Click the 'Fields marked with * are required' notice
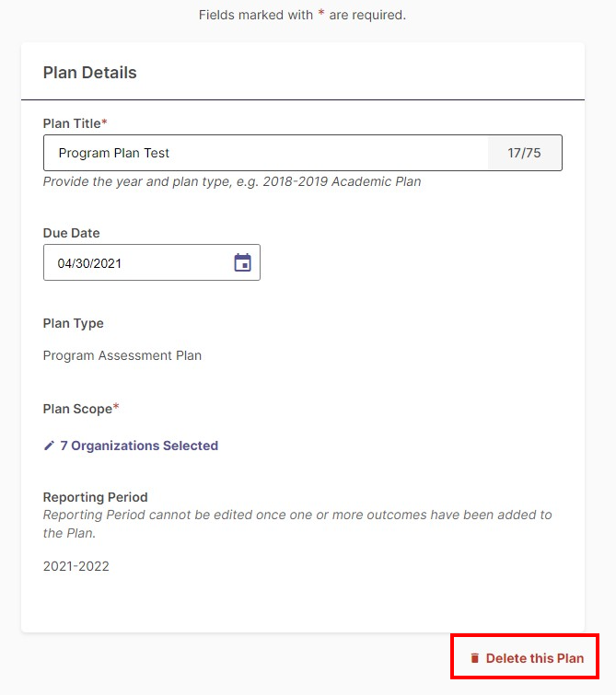This screenshot has height=695, width=616. [302, 15]
